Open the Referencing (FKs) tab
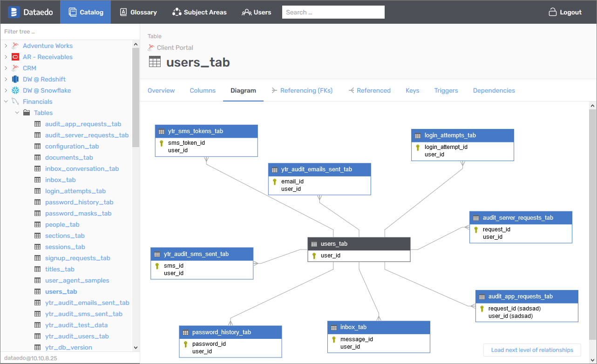Image resolution: width=597 pixels, height=364 pixels. tap(306, 90)
